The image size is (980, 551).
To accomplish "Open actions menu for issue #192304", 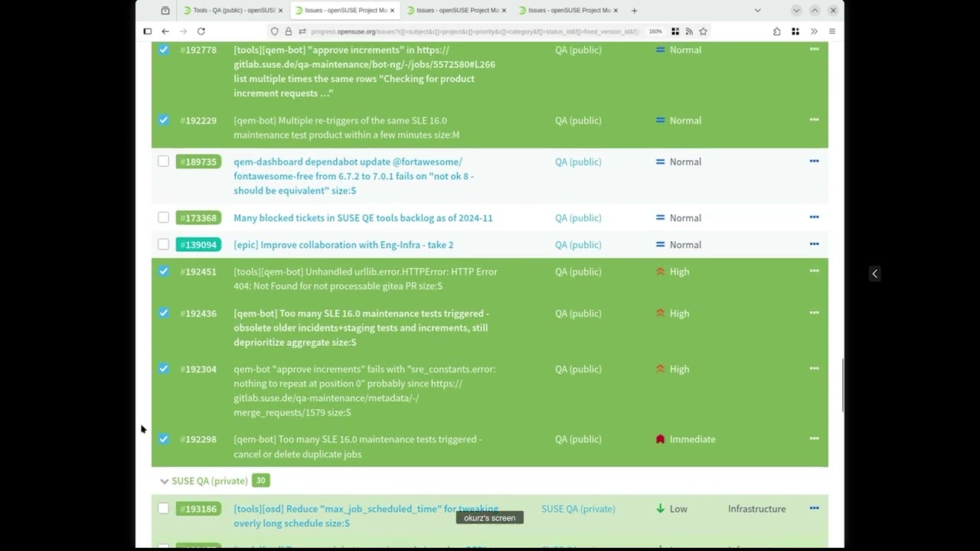I will pos(814,368).
